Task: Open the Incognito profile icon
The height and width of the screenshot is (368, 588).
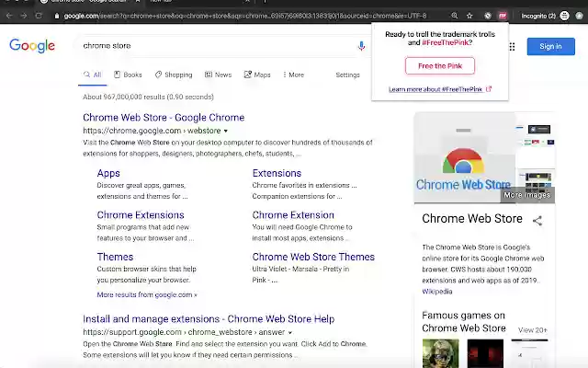Action: click(x=564, y=16)
